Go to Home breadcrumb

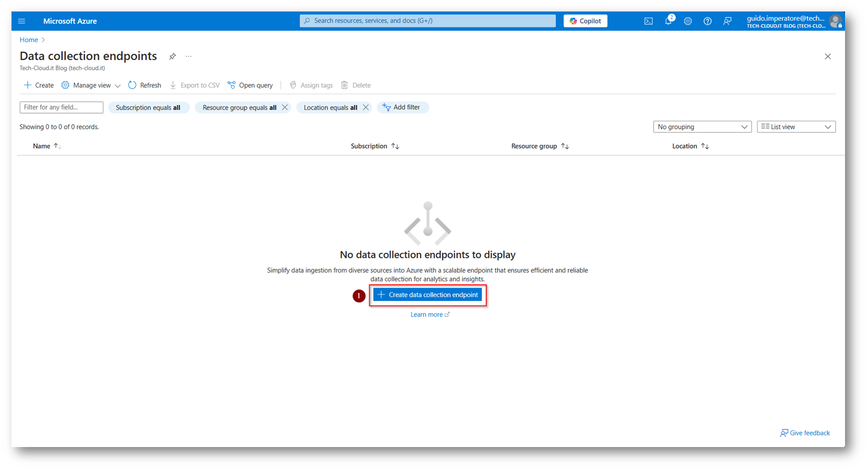29,40
